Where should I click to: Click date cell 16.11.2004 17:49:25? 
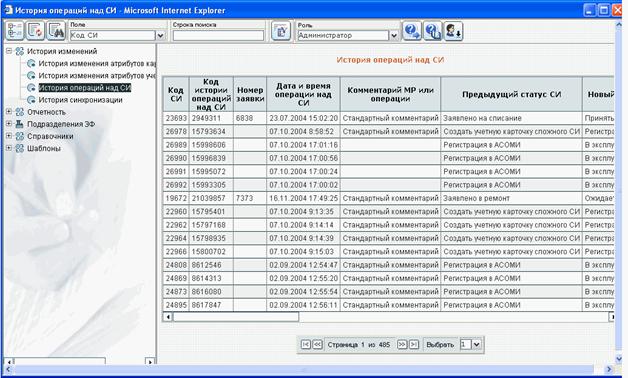[303, 198]
